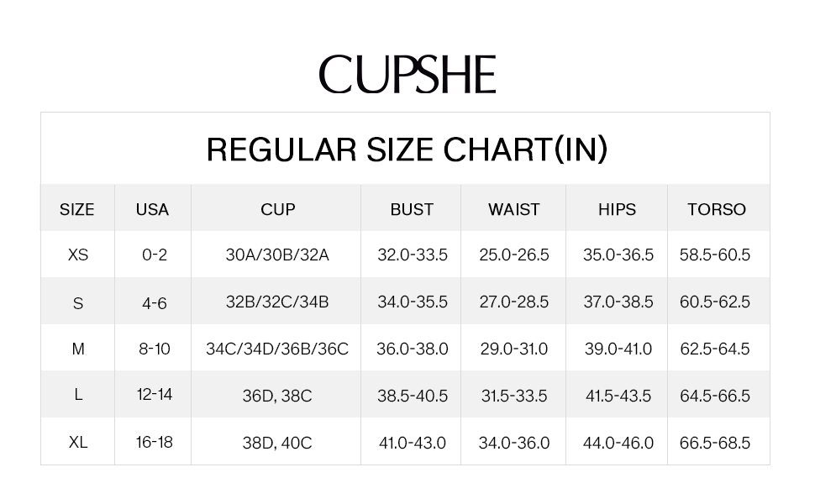Click the 32.0-33.5 bust cell
This screenshot has width=815, height=504.
coord(413,255)
